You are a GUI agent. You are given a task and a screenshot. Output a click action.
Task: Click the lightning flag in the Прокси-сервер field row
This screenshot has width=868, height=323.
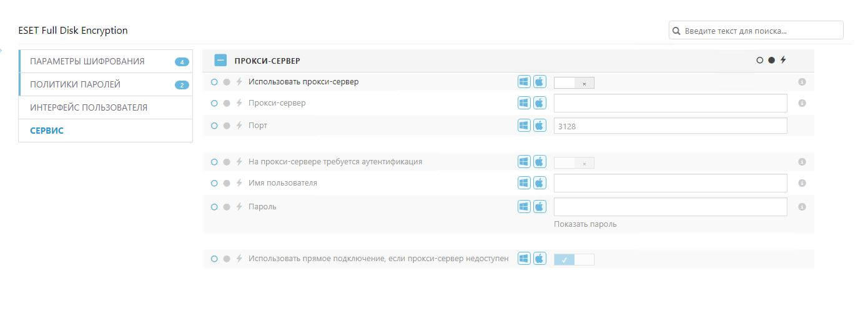[239, 103]
